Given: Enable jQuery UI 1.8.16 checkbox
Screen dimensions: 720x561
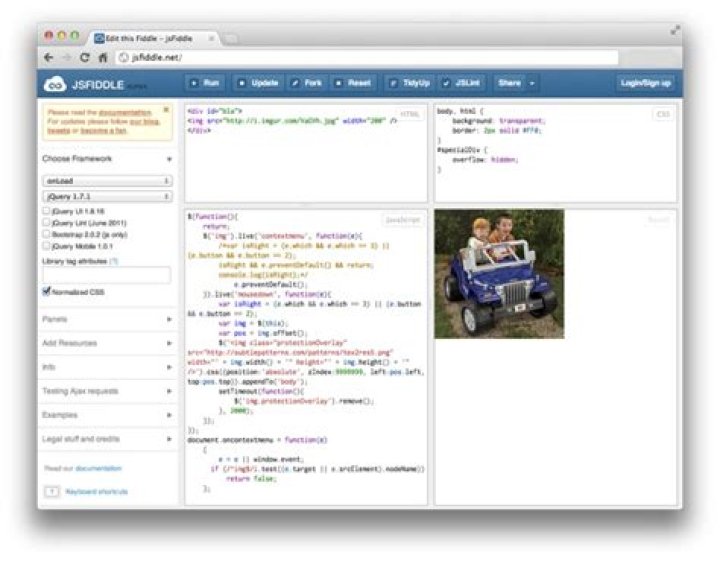Looking at the screenshot, I should point(46,211).
